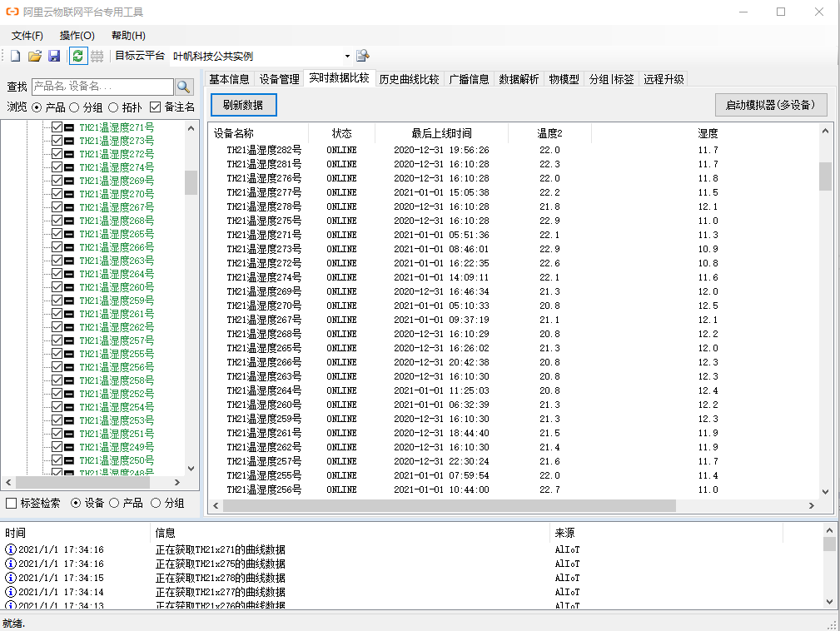Screen dimensions: 840x631
Task: Click the device icon next to TH21温湿度271号
Action: tap(69, 127)
